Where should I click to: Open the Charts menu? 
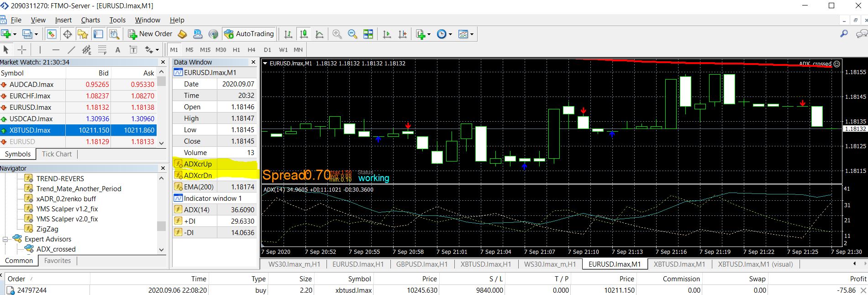tap(90, 20)
